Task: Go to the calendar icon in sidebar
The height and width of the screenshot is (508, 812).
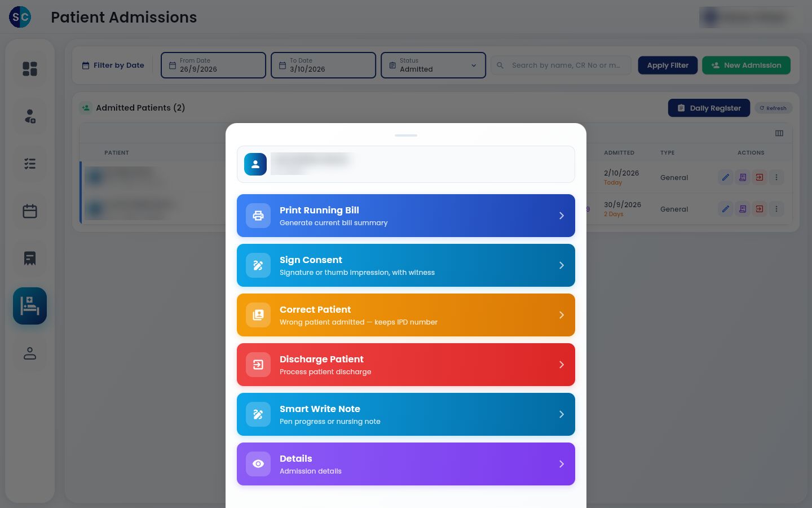Action: [x=30, y=211]
